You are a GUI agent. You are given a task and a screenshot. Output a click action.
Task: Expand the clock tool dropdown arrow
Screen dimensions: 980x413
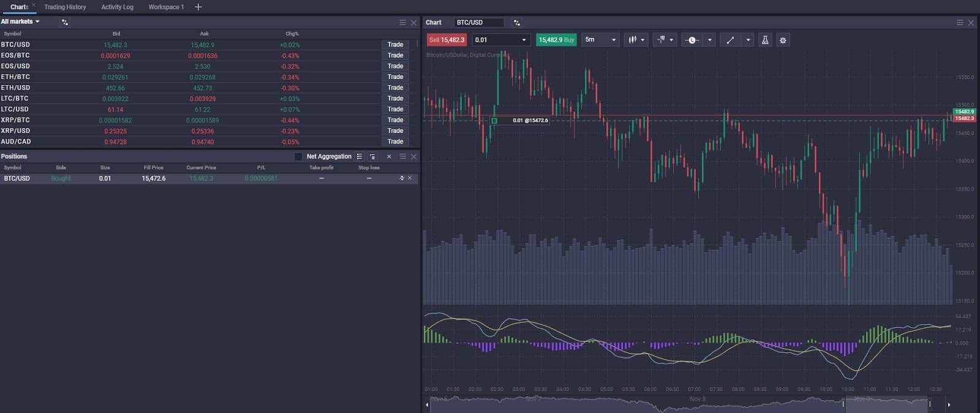pyautogui.click(x=710, y=40)
